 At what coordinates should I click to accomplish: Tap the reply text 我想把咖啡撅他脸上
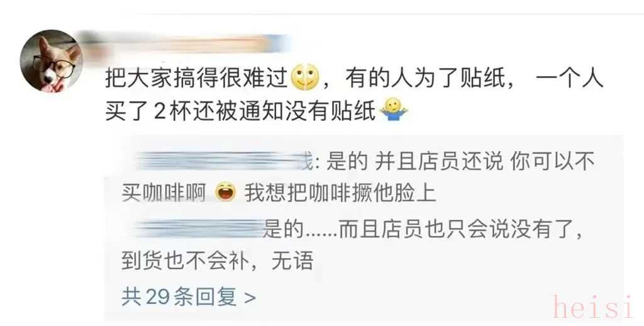point(340,193)
